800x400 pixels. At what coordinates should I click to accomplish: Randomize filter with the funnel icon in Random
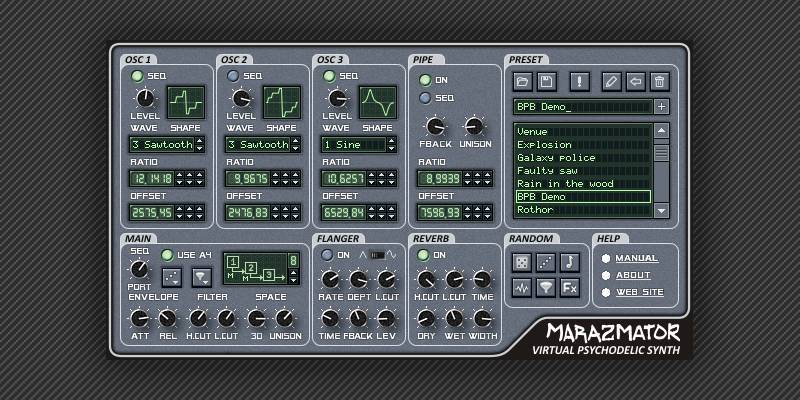[x=545, y=288]
